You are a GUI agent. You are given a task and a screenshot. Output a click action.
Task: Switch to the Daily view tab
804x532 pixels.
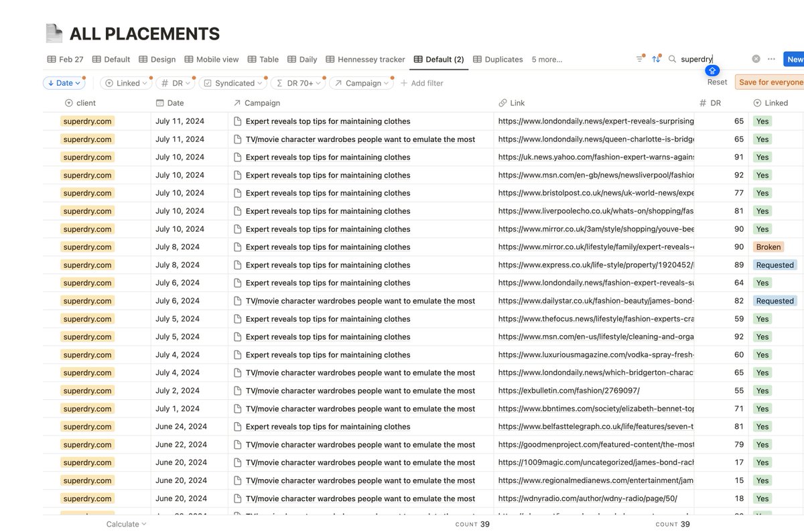click(302, 59)
